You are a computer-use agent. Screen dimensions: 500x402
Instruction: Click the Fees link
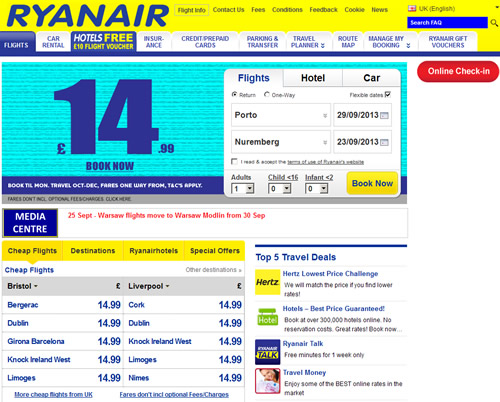click(x=258, y=10)
